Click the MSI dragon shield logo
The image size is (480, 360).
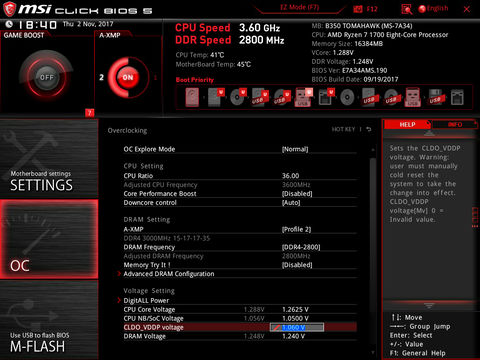point(9,9)
